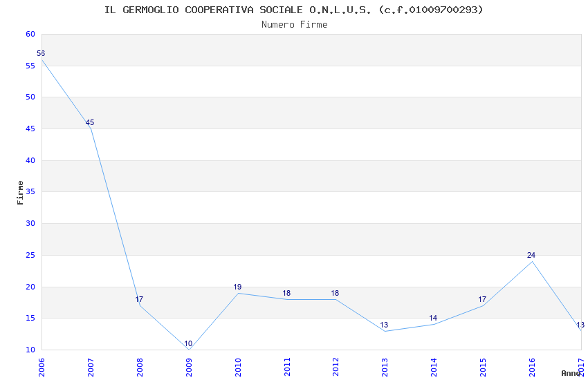588x380 pixels.
Task: Click the 2016 peak point labeled 24
Action: pos(532,261)
